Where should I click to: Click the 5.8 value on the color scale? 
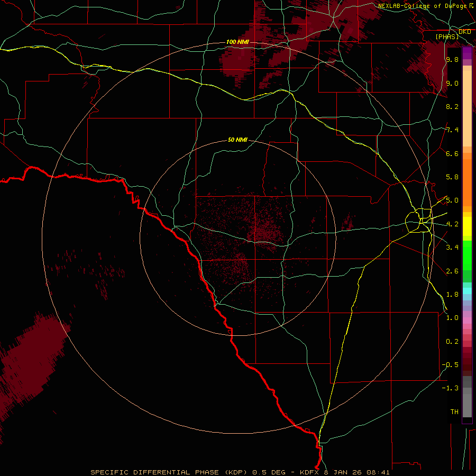tap(452, 177)
